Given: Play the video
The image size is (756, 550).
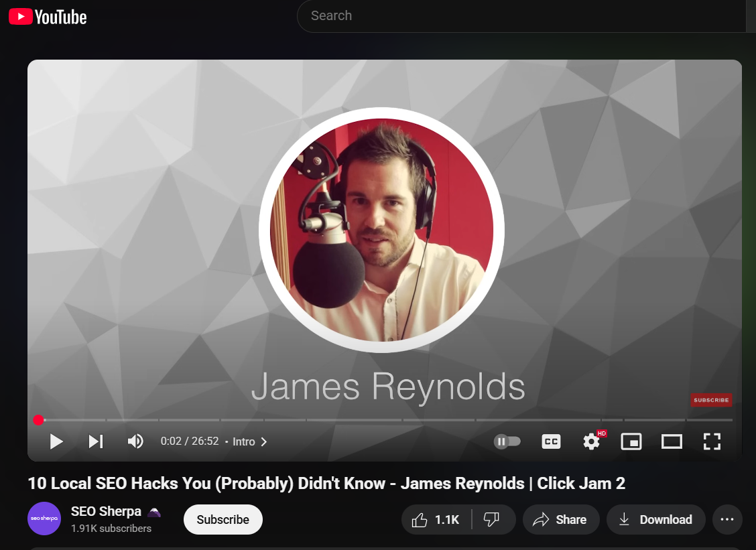Looking at the screenshot, I should (x=56, y=441).
